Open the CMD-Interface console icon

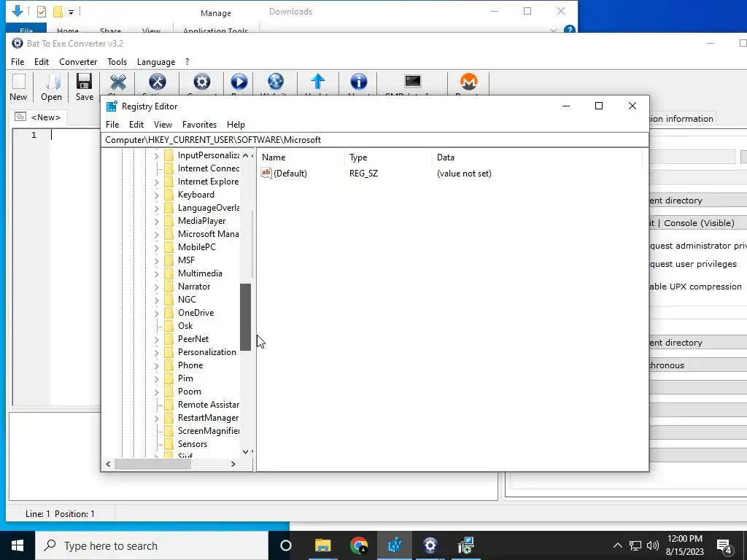click(x=413, y=82)
